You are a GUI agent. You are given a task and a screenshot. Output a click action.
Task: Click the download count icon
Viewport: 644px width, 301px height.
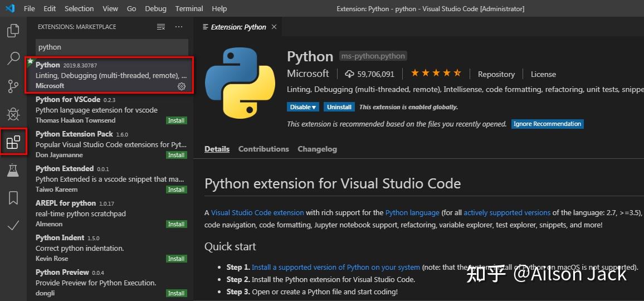(x=349, y=74)
